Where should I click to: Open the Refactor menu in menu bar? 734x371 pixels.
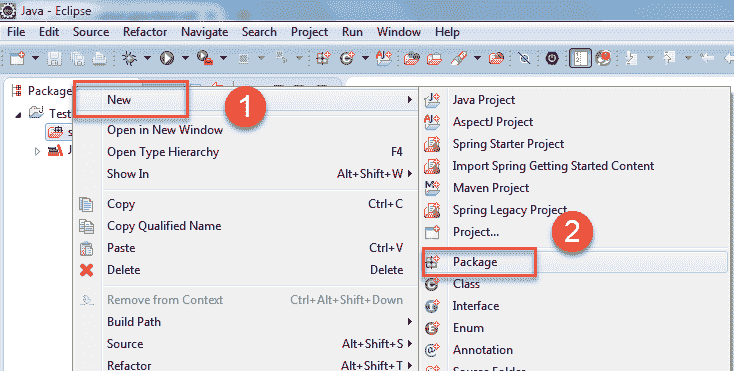[145, 32]
